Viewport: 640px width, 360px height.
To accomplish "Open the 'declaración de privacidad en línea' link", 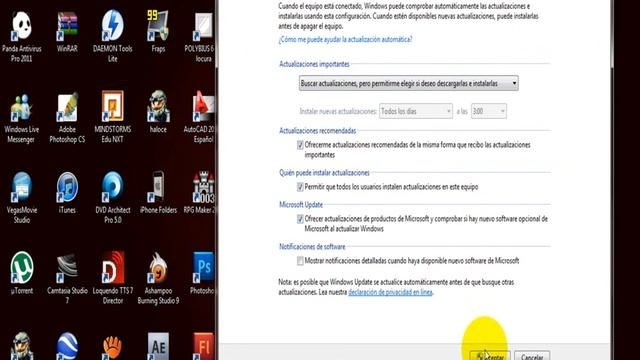I will click(390, 292).
